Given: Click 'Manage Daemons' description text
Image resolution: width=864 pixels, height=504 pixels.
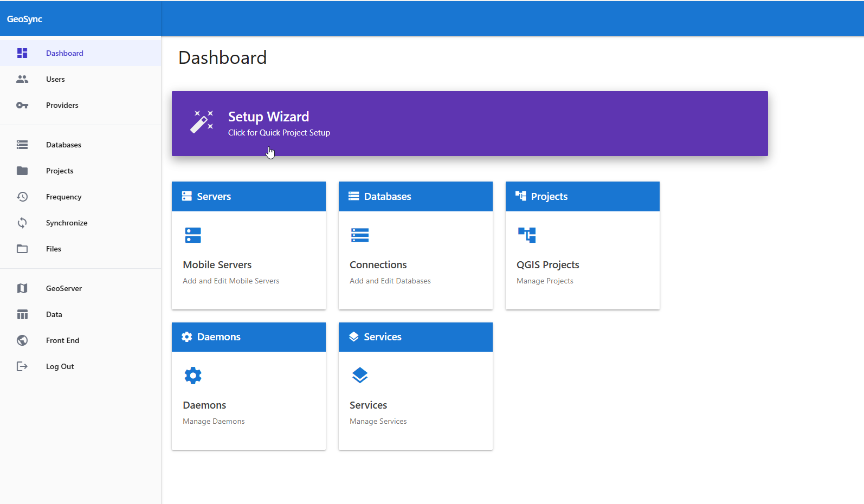Looking at the screenshot, I should [x=214, y=421].
